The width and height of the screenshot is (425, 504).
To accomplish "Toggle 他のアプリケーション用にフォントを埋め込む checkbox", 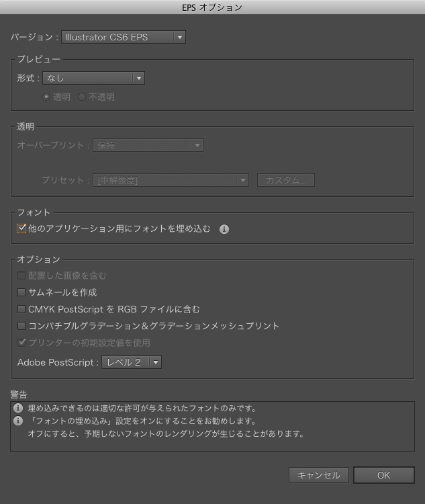I will pyautogui.click(x=21, y=229).
